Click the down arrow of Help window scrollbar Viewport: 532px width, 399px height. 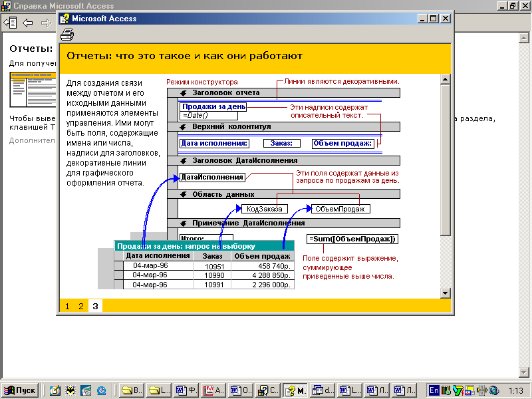[x=523, y=372]
